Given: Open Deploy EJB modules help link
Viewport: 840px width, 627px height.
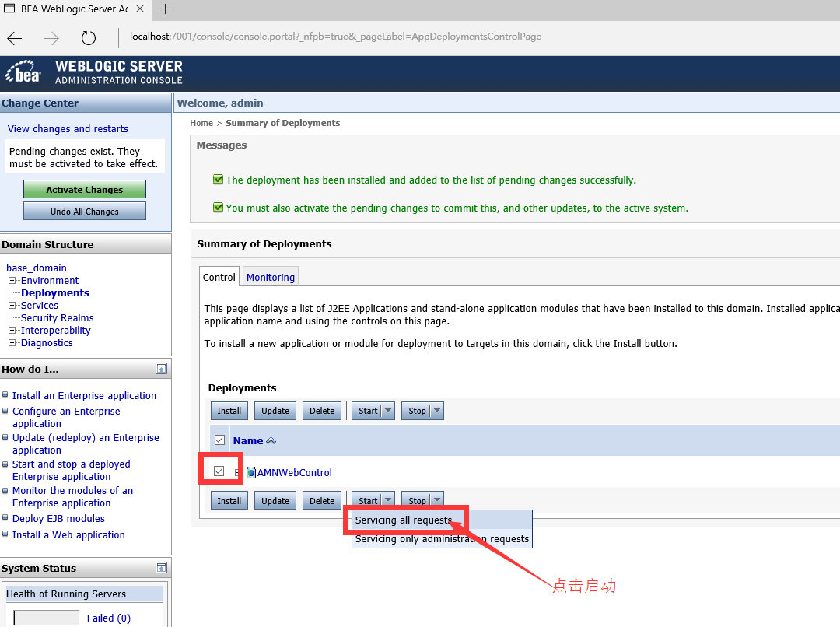Looking at the screenshot, I should click(x=58, y=518).
